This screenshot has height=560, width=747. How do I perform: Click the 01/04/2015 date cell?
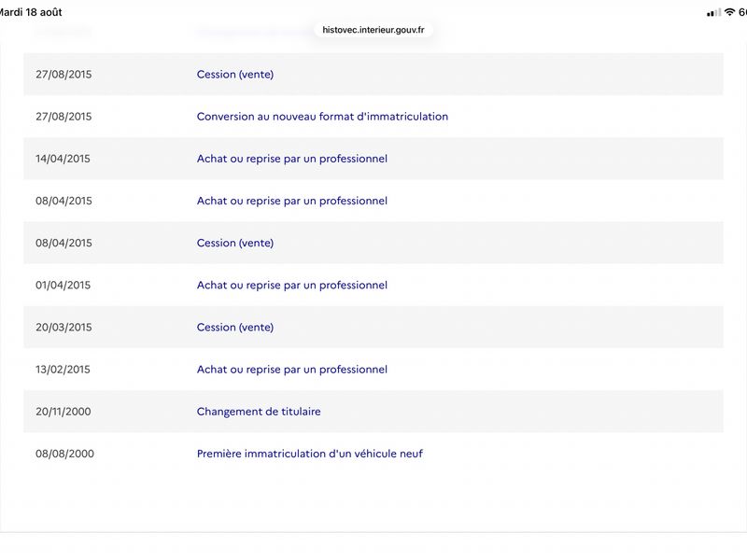63,285
